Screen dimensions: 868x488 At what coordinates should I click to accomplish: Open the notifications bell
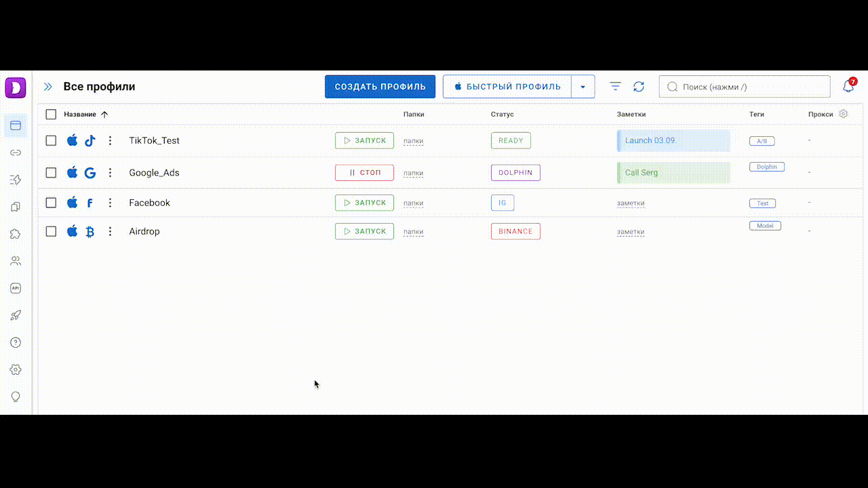[848, 87]
